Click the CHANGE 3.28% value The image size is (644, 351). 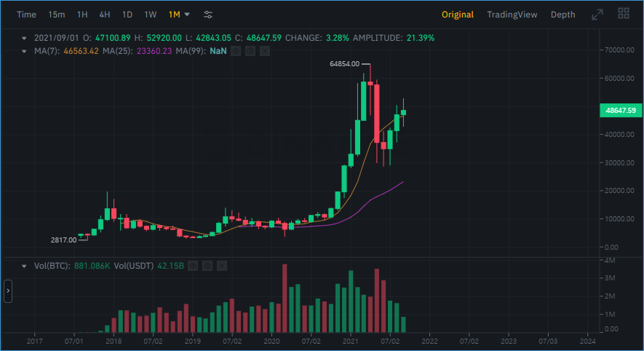pos(337,38)
